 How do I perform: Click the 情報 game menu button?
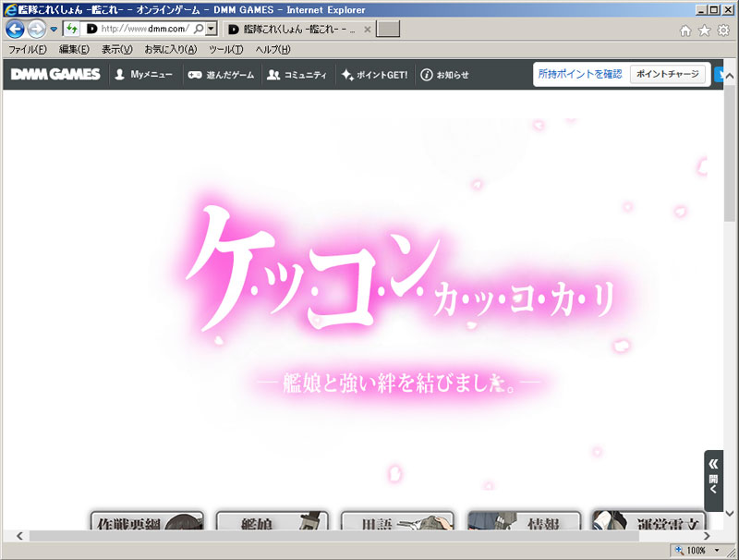point(524,521)
